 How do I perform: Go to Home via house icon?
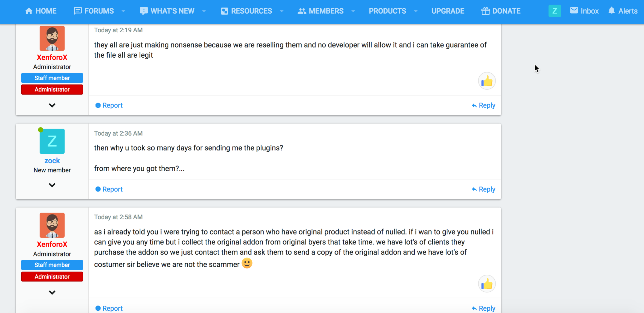click(29, 11)
